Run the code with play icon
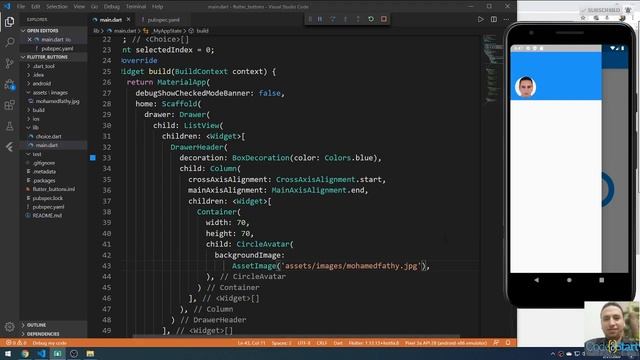Image resolution: width=640 pixels, height=360 pixels. [480, 20]
